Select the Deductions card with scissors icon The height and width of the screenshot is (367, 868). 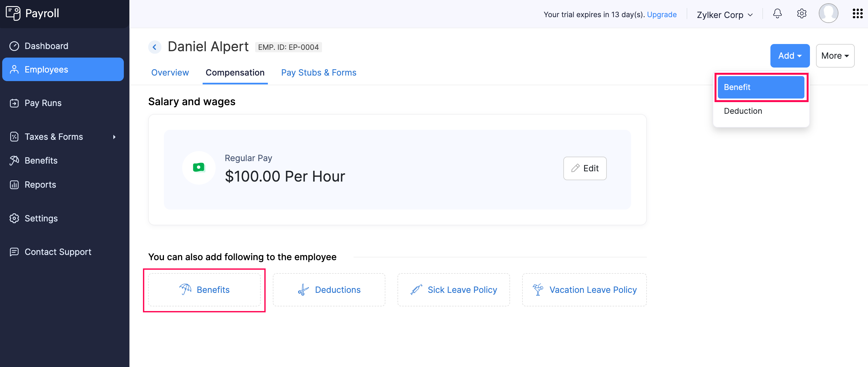(329, 290)
